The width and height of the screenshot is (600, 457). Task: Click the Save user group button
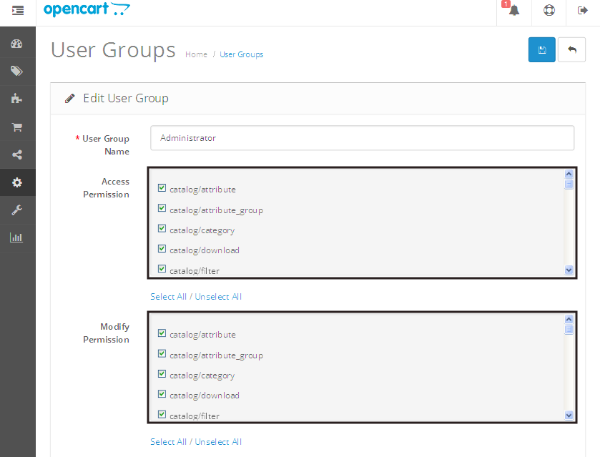coord(541,49)
